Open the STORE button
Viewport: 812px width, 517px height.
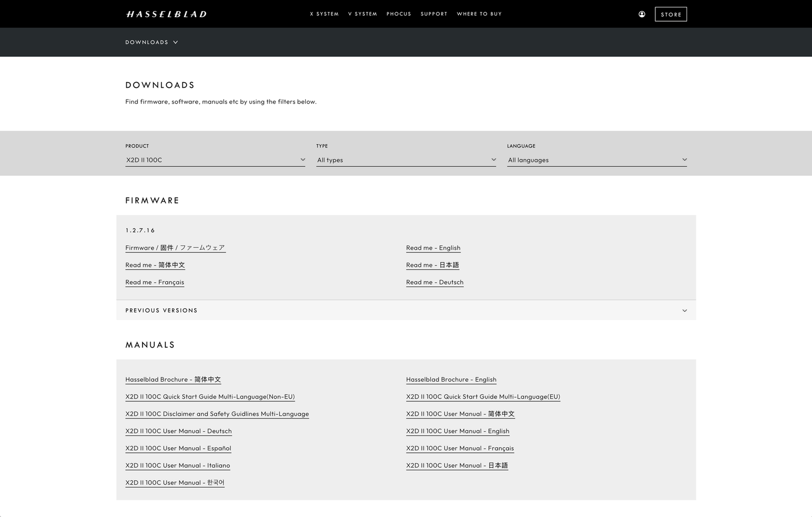[x=671, y=13]
